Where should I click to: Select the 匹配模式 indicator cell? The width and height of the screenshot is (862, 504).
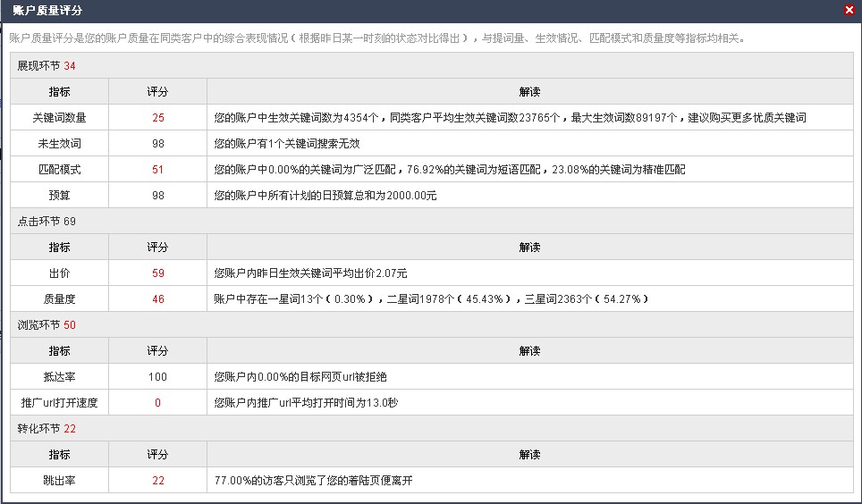59,170
